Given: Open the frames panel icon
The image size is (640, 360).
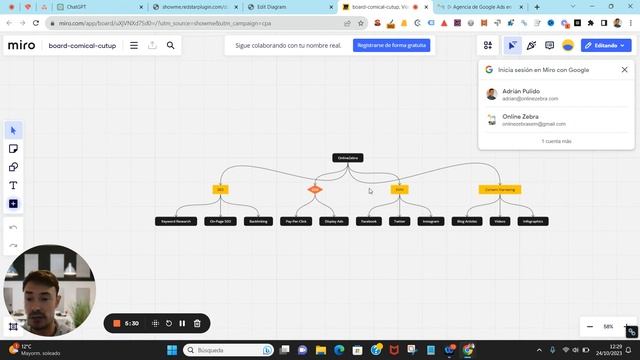Looking at the screenshot, I should coord(13,327).
